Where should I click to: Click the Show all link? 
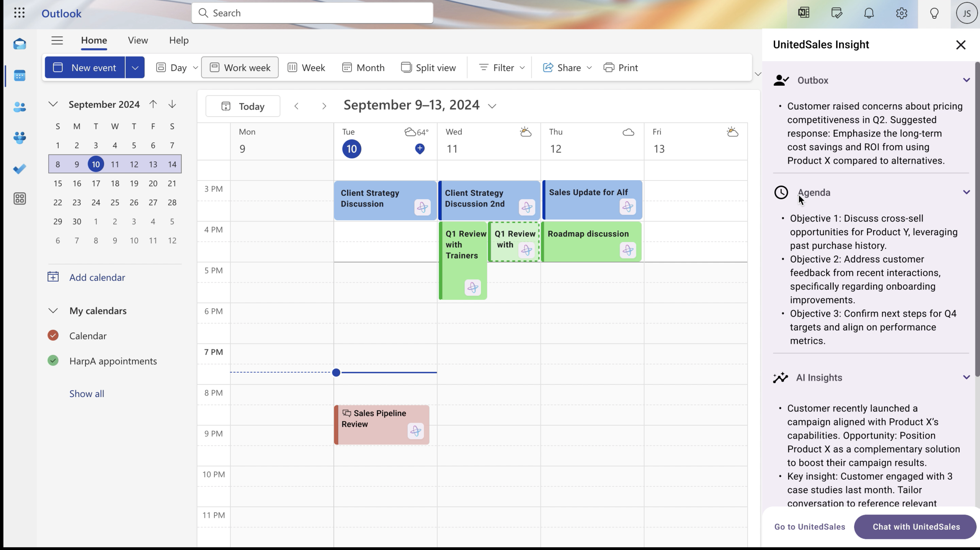point(87,394)
